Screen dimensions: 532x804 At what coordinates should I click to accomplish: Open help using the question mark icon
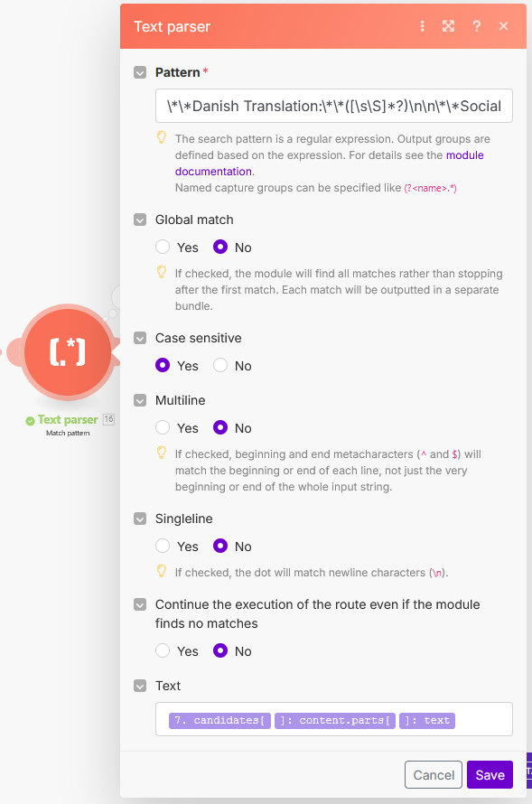click(x=476, y=26)
